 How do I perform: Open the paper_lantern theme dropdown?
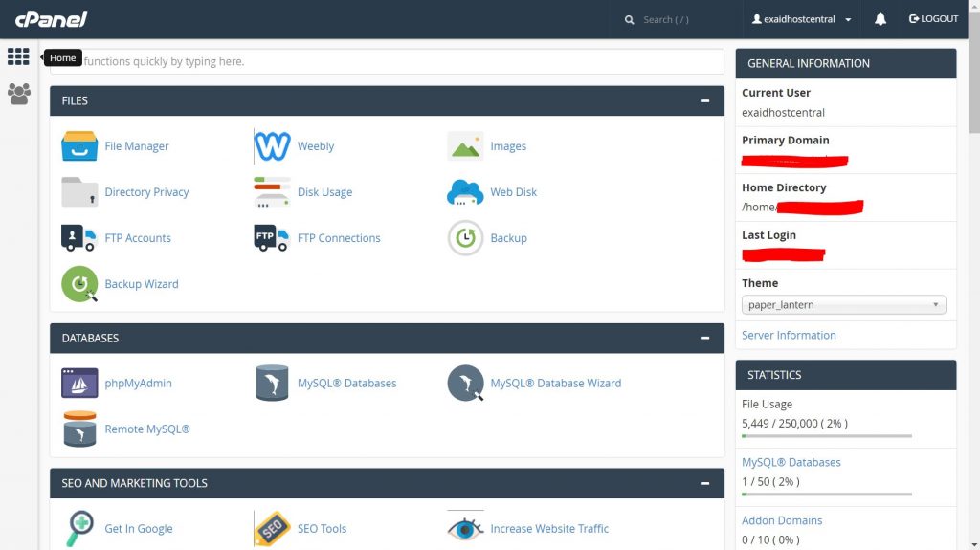click(844, 305)
